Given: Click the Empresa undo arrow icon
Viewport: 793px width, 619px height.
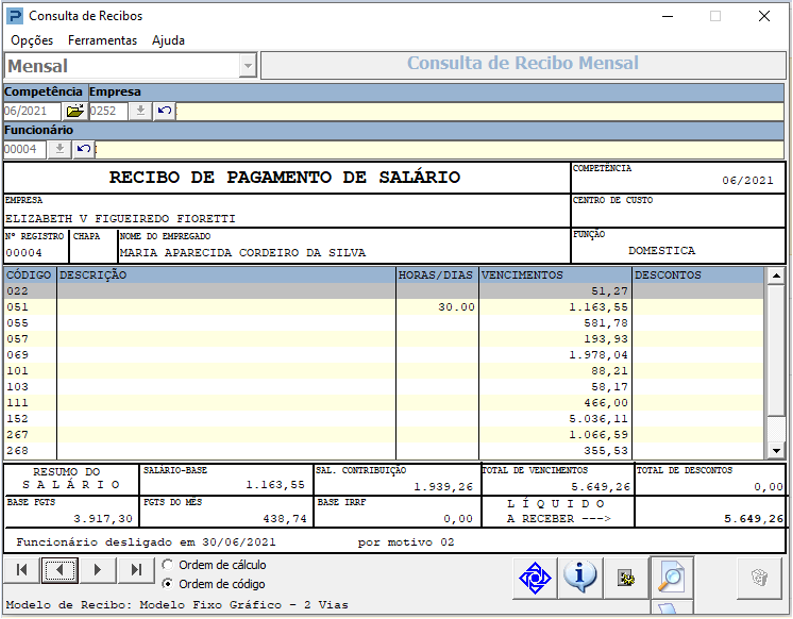Looking at the screenshot, I should (x=164, y=110).
